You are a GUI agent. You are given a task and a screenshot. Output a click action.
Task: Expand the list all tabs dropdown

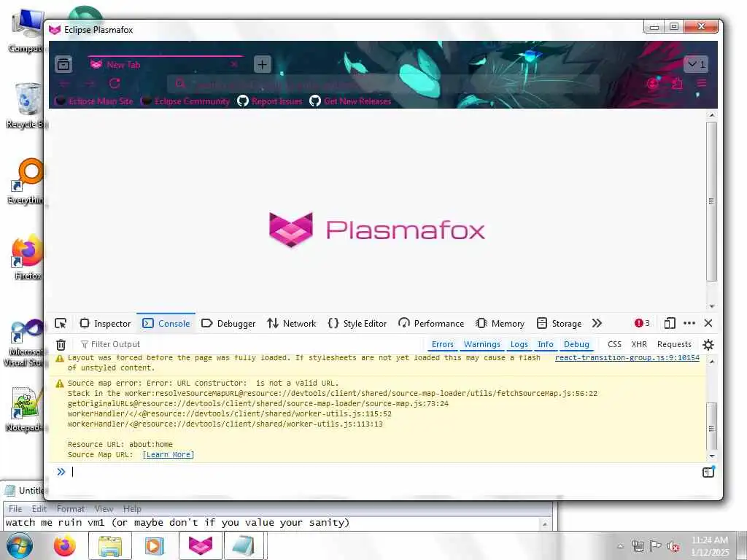(696, 64)
